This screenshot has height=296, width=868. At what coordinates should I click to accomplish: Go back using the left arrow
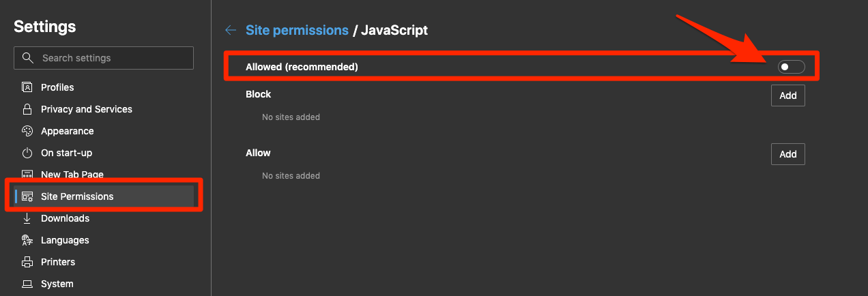point(231,30)
